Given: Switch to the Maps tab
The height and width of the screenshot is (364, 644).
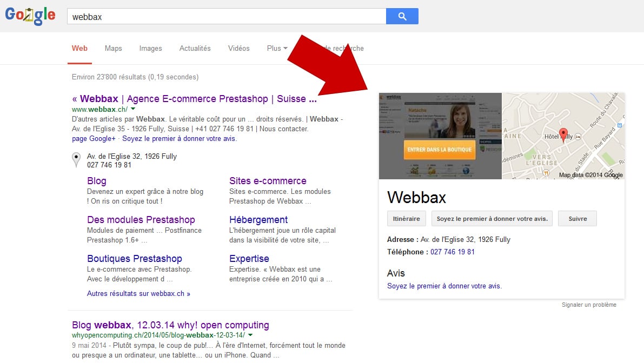Looking at the screenshot, I should coord(114,49).
